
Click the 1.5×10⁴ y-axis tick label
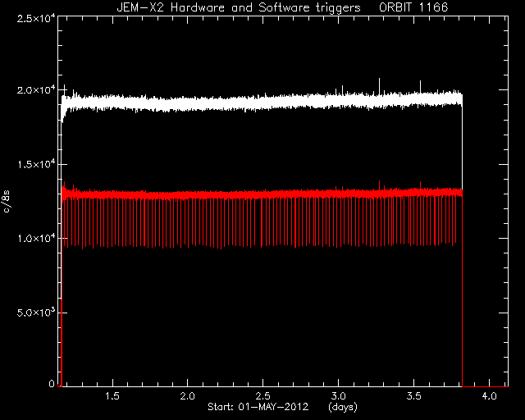pyautogui.click(x=36, y=164)
